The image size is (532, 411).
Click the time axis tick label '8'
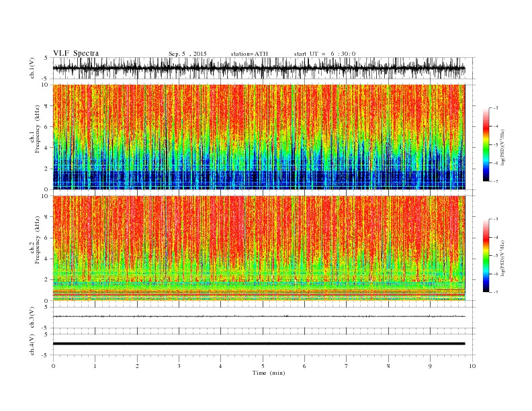(388, 366)
